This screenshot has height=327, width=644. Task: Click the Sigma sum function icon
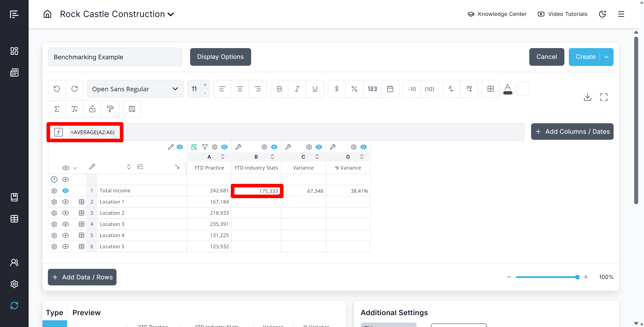[57, 109]
